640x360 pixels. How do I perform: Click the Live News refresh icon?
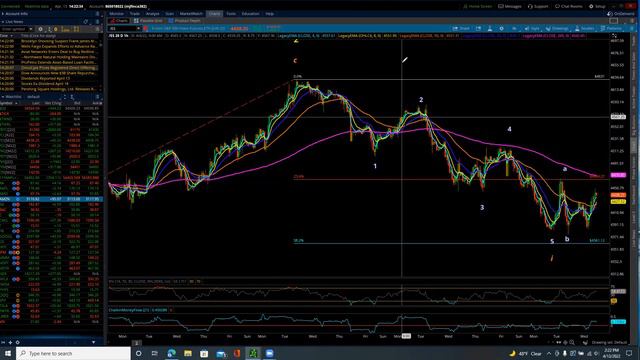pyautogui.click(x=86, y=22)
